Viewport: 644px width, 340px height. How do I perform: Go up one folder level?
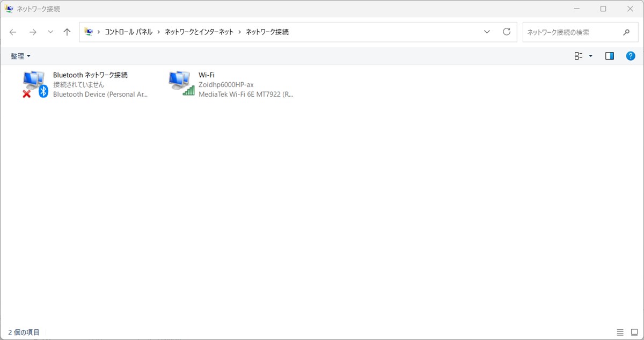click(x=67, y=32)
